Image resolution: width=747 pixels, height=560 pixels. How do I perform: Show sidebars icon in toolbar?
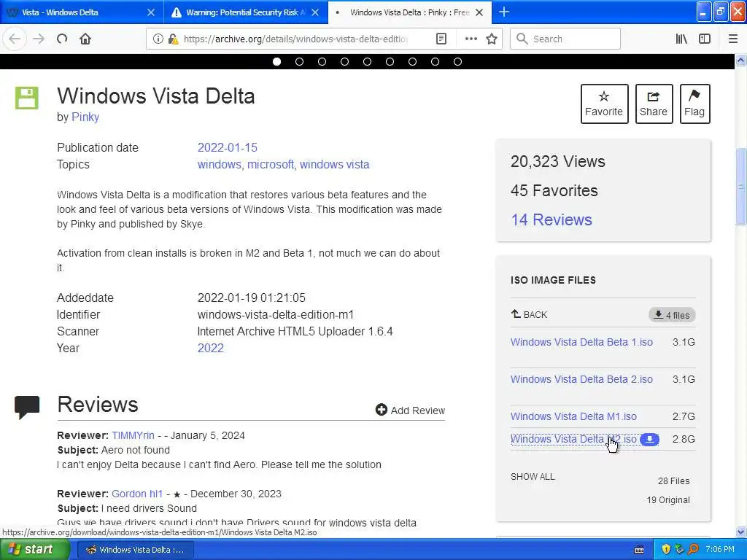tap(704, 39)
